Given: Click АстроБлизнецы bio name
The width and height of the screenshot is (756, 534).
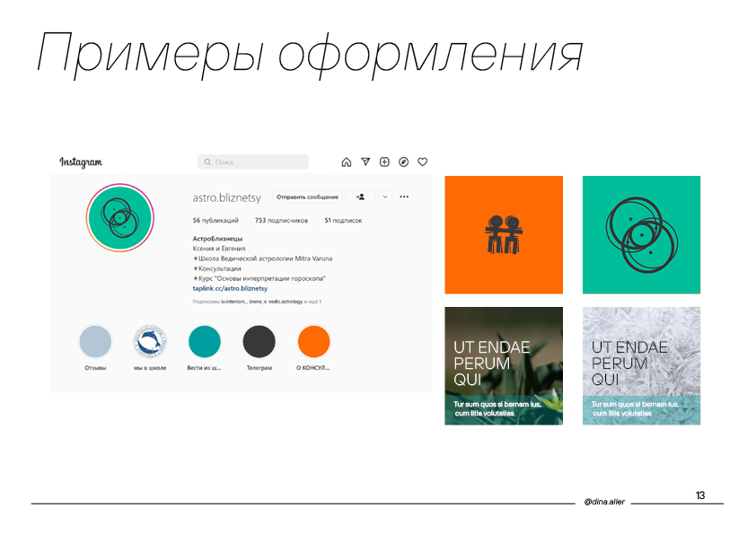Looking at the screenshot, I should coord(217,239).
